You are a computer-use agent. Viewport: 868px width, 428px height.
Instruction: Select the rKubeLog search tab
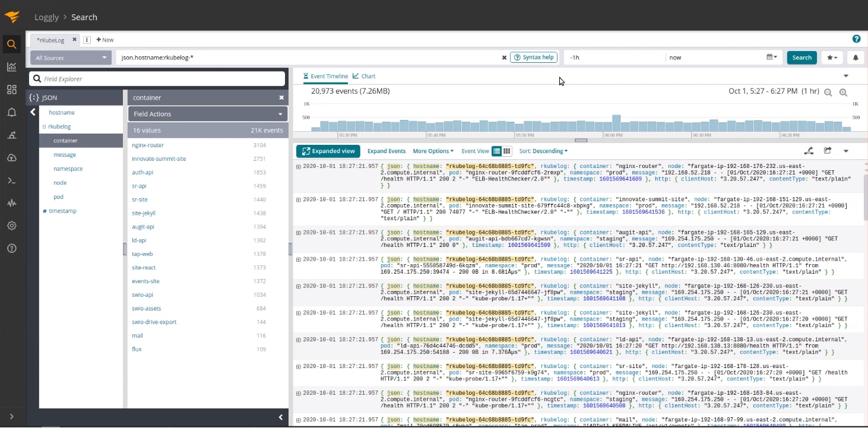50,40
